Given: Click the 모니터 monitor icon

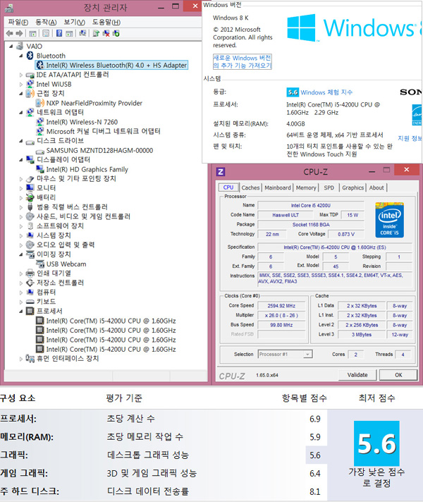Looking at the screenshot, I should pyautogui.click(x=30, y=188).
